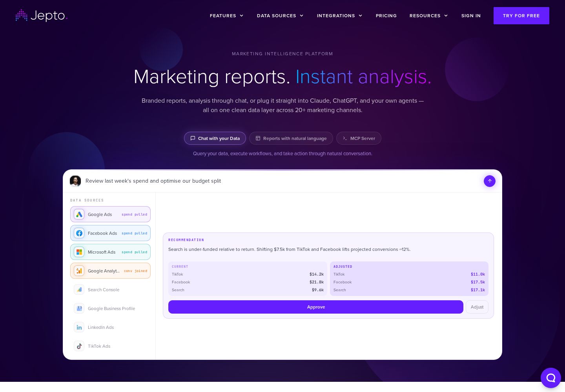Select the Search Console data source
Viewport: 565px width, 392px height.
(x=110, y=290)
